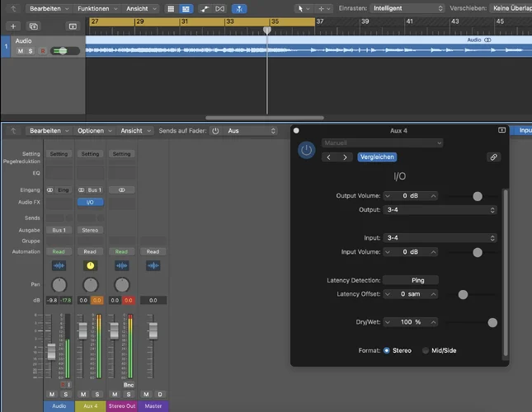Click the add track plus icon
The image size is (532, 412).
pos(12,26)
